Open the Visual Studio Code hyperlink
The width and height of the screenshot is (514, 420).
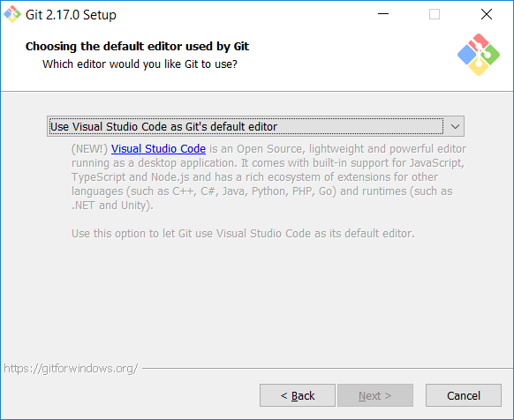(158, 149)
